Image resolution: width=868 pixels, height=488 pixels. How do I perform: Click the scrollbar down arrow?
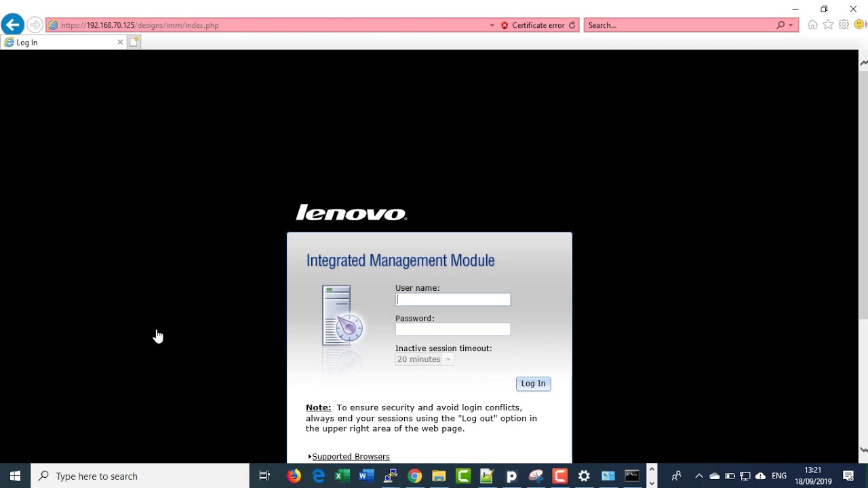pos(863,449)
